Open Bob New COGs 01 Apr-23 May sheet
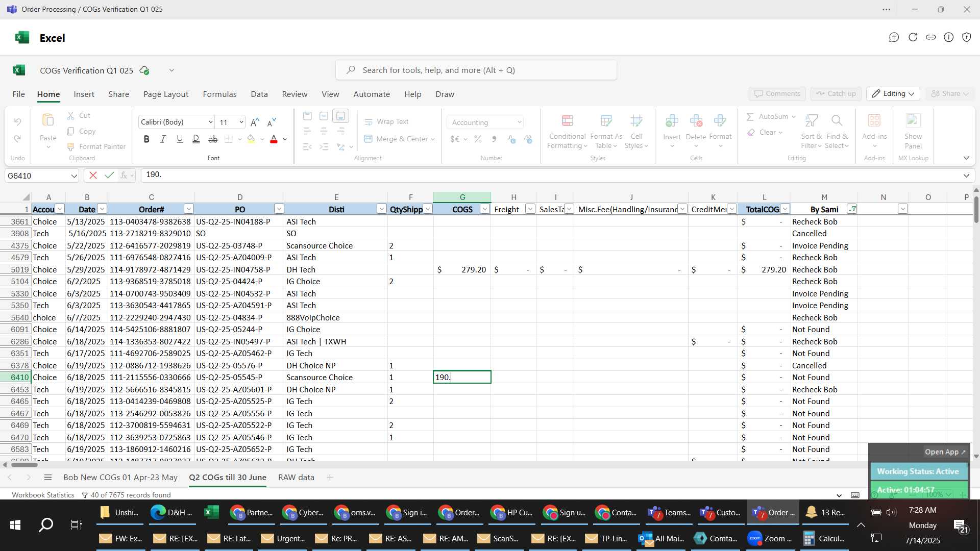Screen dimensions: 980x551 120,478
